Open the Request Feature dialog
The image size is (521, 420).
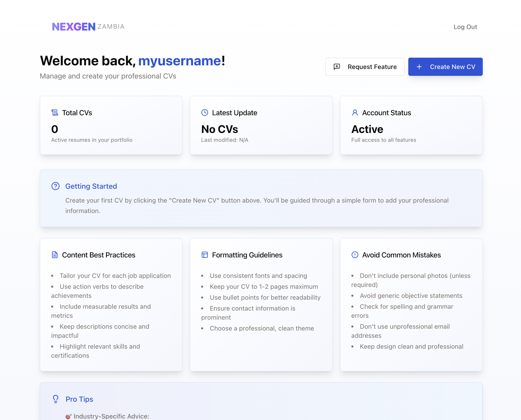pyautogui.click(x=365, y=67)
